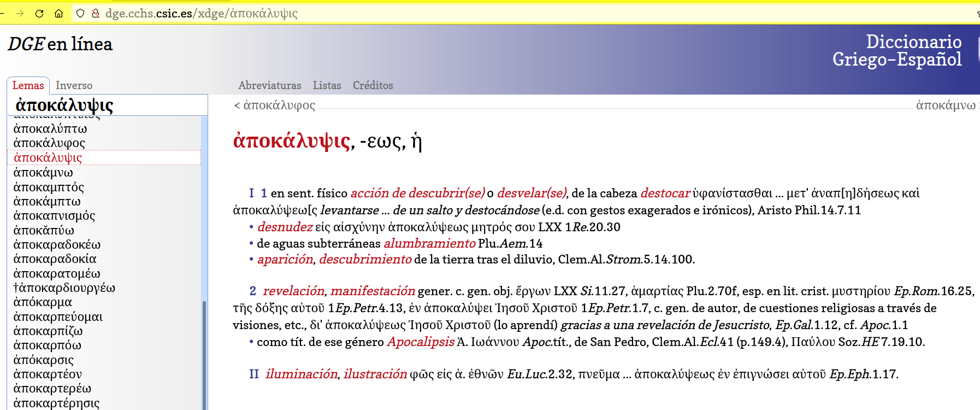Screen dimensions: 980x410
Task: Click the lemma search field showing ἀποκάλυψις
Action: pos(108,105)
